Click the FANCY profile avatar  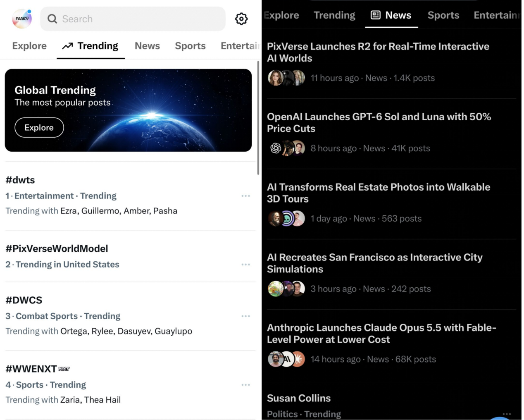[x=22, y=19]
